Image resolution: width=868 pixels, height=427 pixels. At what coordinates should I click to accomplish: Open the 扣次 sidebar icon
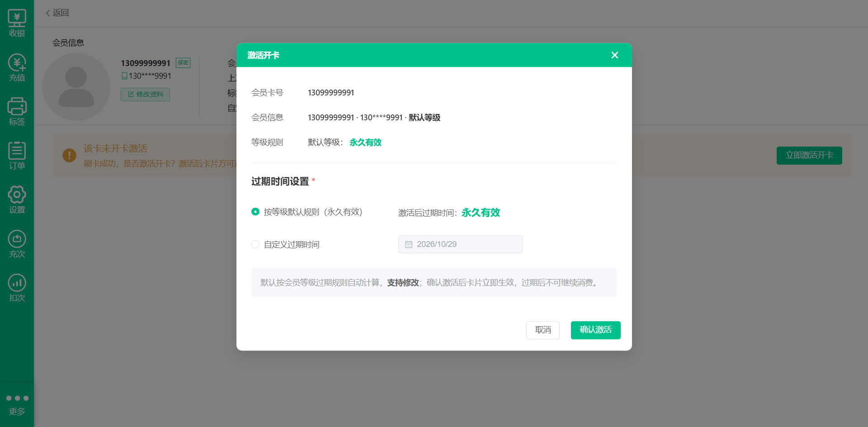[17, 288]
